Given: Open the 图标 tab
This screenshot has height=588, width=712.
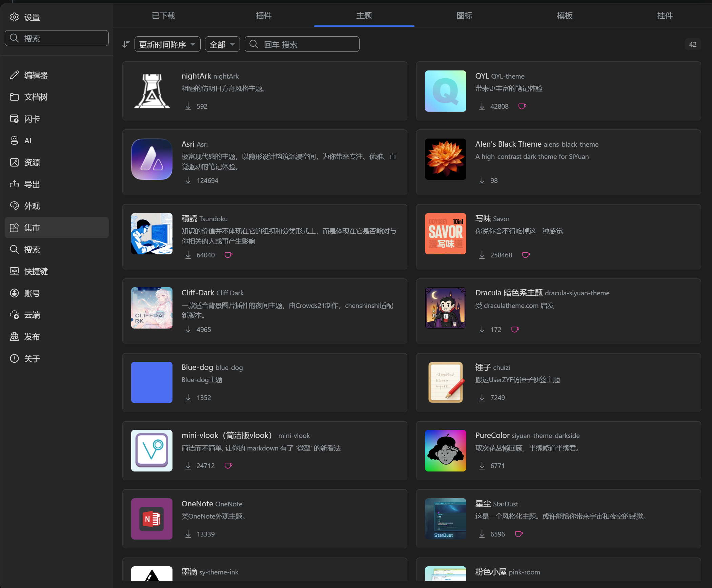Looking at the screenshot, I should [464, 16].
